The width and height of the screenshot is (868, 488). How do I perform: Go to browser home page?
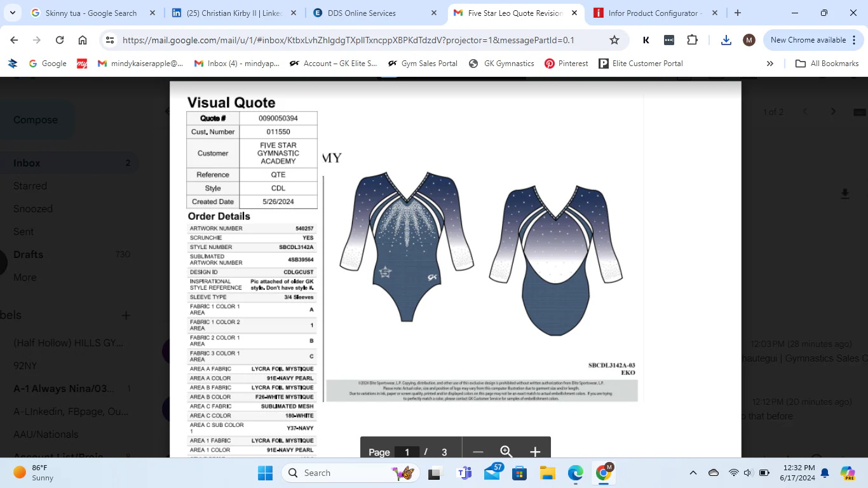click(x=83, y=40)
